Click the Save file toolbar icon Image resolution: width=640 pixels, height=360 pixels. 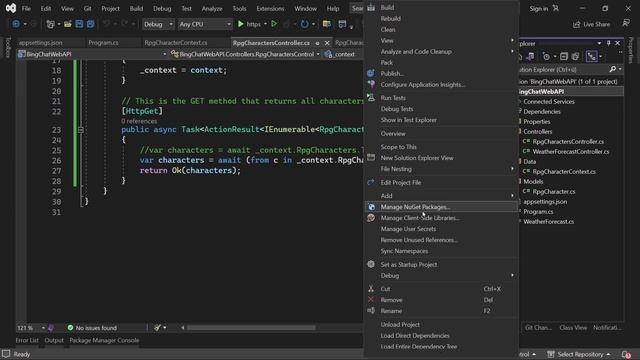79,24
